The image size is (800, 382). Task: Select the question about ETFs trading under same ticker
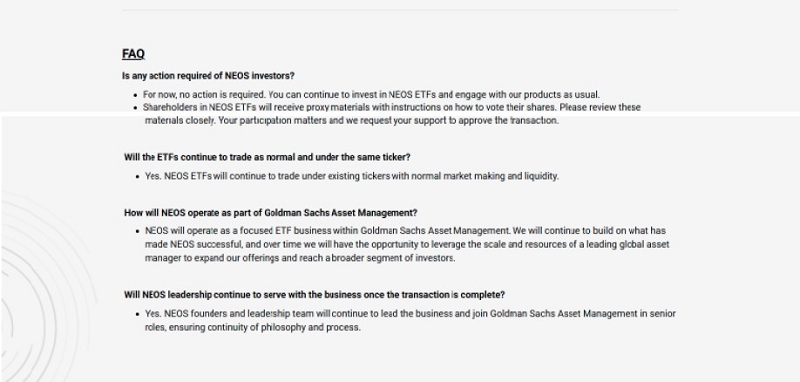pyautogui.click(x=267, y=157)
